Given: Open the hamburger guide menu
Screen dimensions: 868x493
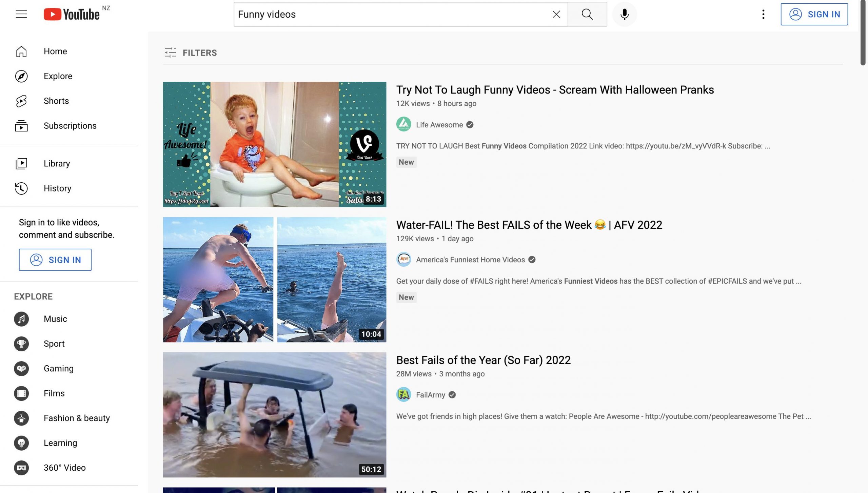Looking at the screenshot, I should click(21, 14).
